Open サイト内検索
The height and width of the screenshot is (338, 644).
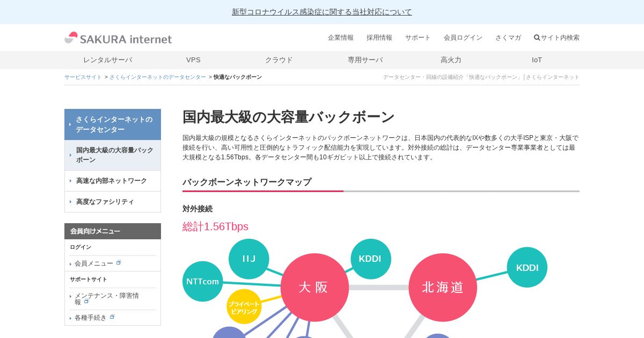557,38
